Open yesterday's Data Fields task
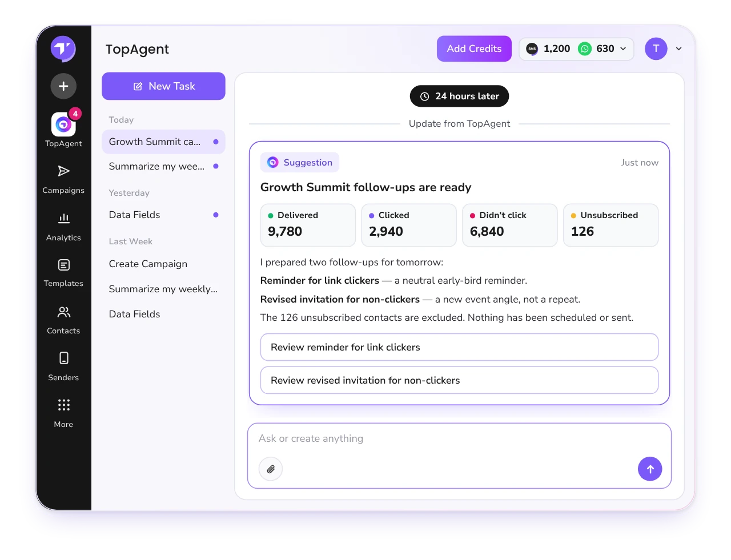 coord(163,215)
